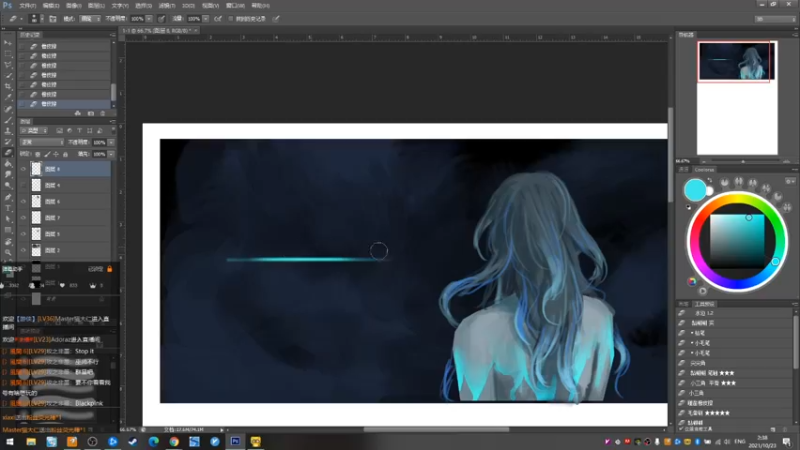Open the layer blend mode dropdown

click(42, 142)
